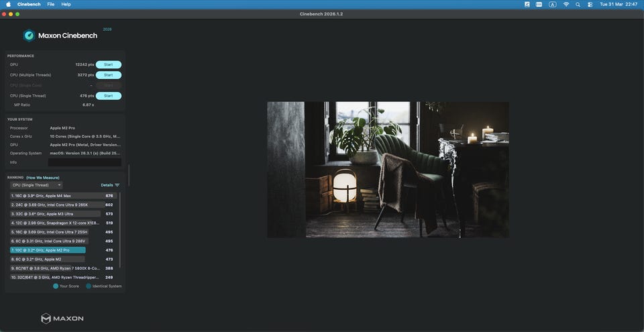
Task: Open the File menu
Action: pos(51,4)
